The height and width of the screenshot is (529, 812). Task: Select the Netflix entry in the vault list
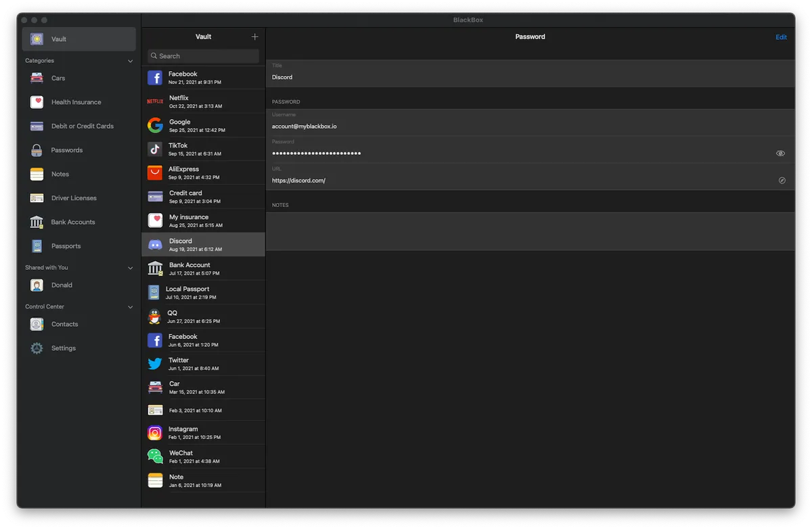coord(203,101)
